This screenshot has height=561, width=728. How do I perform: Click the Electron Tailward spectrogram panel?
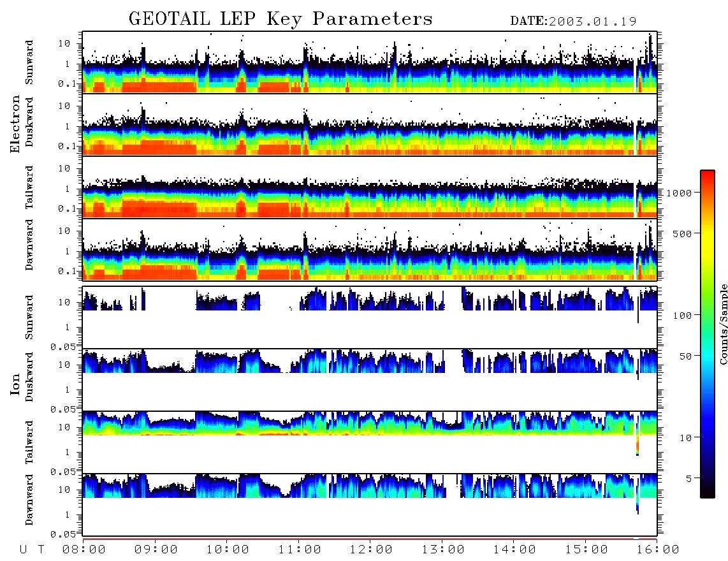coord(370,187)
